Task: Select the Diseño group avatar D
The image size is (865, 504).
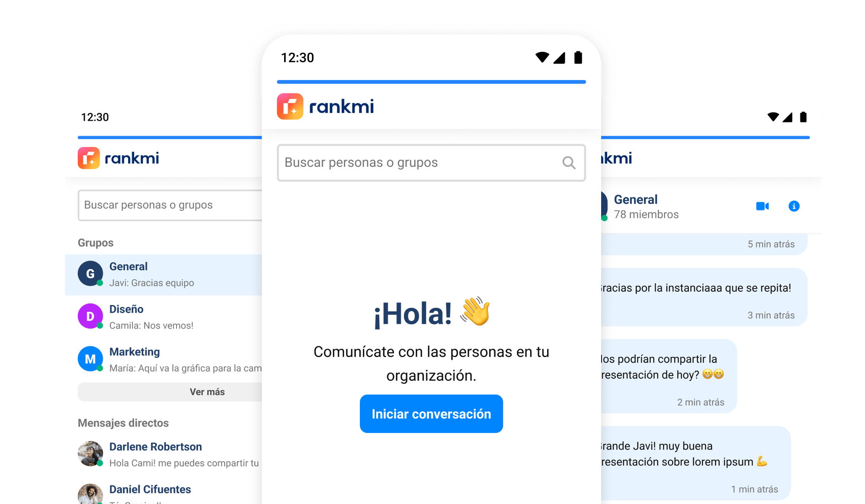Action: click(x=90, y=316)
